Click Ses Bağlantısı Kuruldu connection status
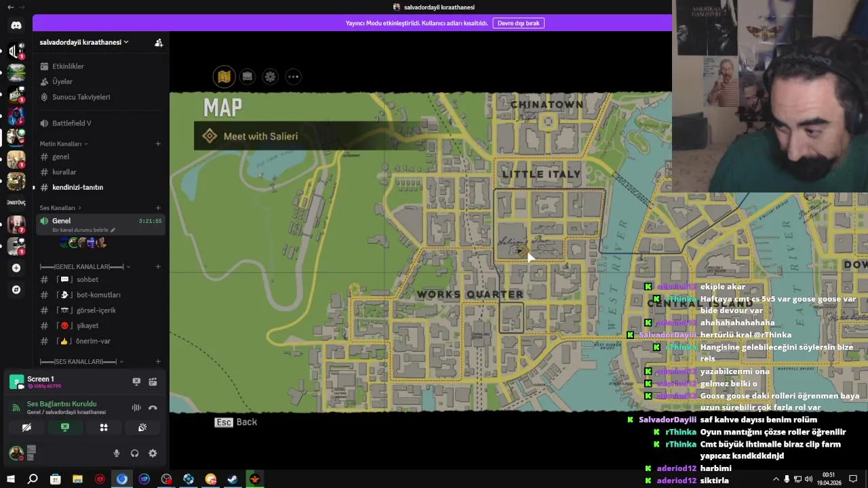This screenshot has height=488, width=868. [62, 404]
